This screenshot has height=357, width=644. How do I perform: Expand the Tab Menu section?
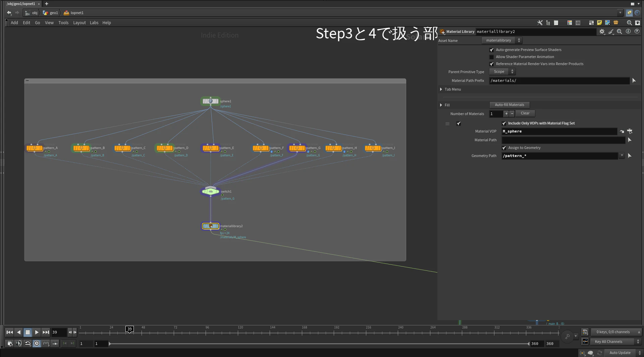click(x=441, y=89)
